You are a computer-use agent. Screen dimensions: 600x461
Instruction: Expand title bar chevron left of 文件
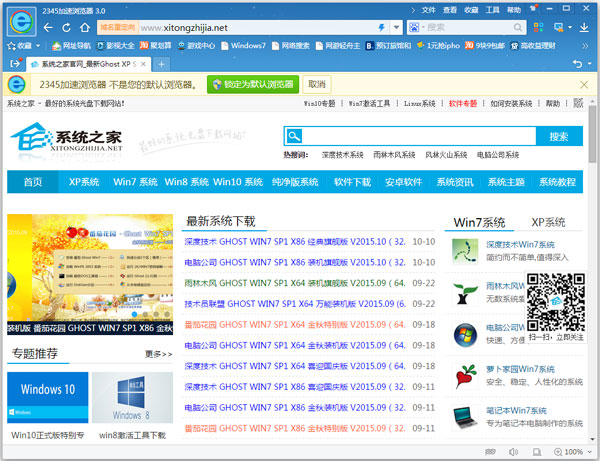pyautogui.click(x=413, y=10)
